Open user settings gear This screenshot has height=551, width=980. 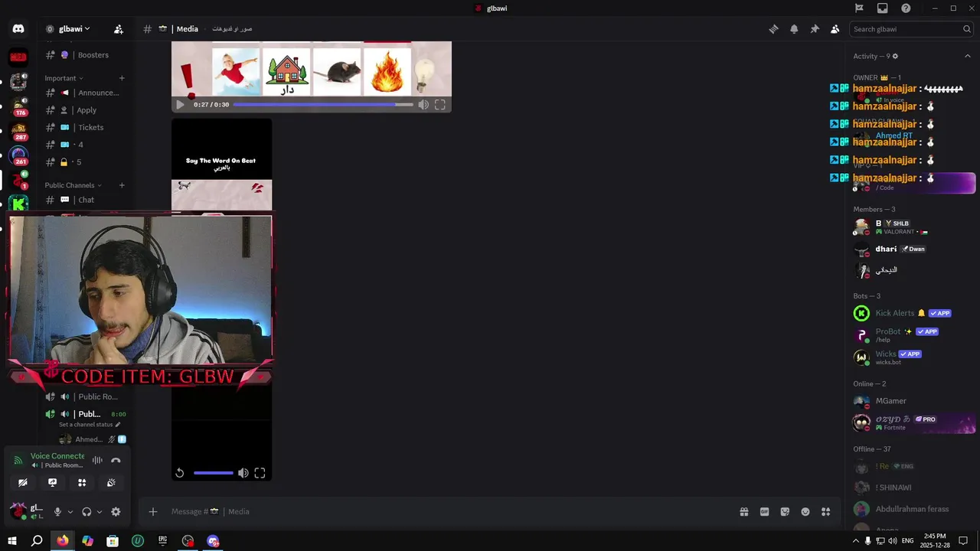pos(116,512)
